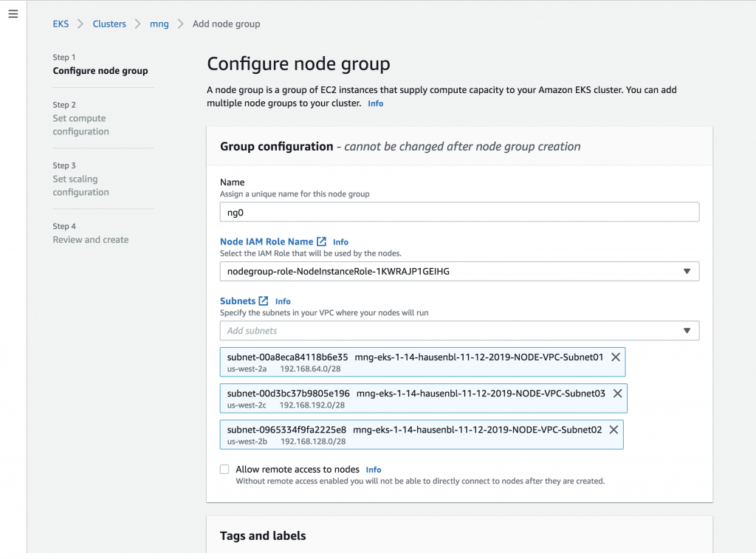756x559 pixels.
Task: Remove subnet ending in Subnet03
Action: click(x=618, y=393)
